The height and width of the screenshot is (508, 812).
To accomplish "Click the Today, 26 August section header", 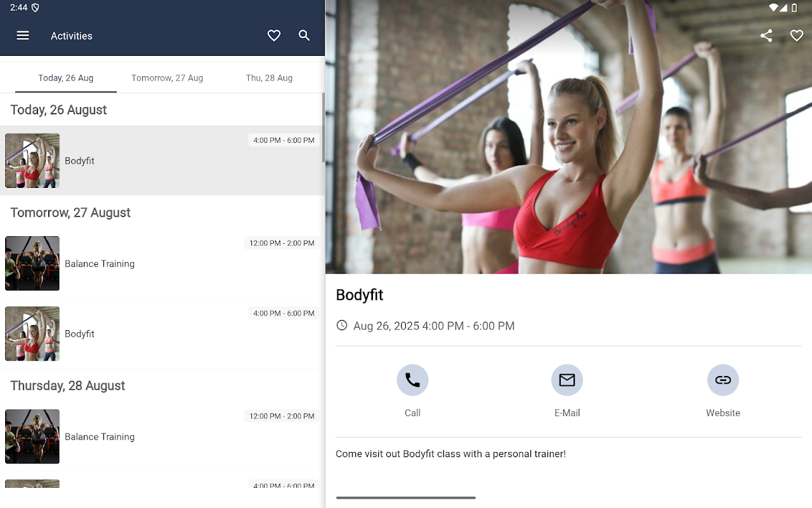I will coord(58,110).
